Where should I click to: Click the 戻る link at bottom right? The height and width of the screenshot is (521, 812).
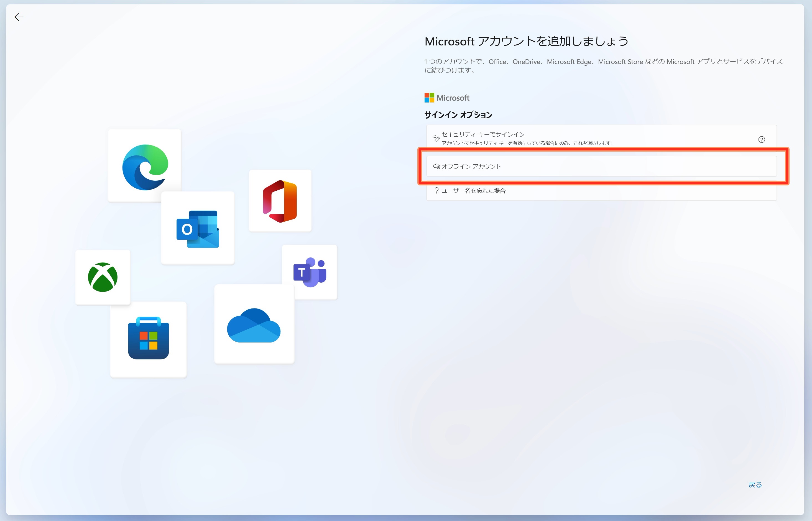point(755,484)
